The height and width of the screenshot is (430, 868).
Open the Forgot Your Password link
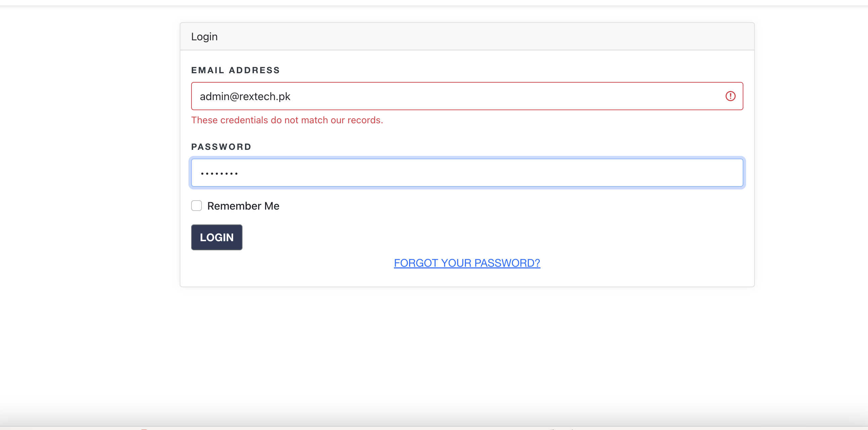click(467, 263)
